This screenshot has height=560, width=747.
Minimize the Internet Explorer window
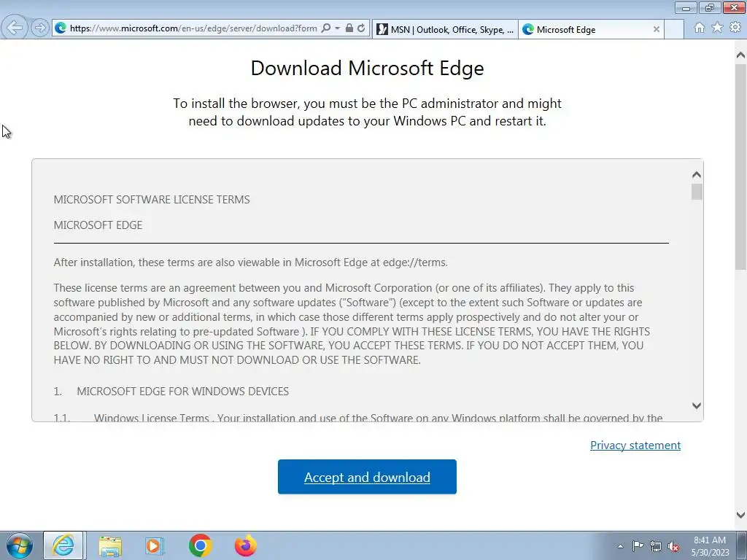[x=686, y=8]
